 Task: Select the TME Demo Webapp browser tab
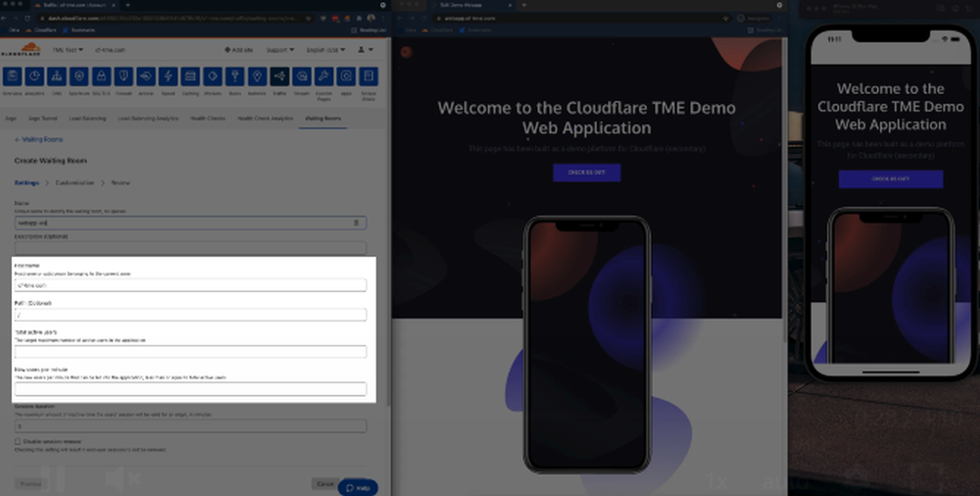coord(472,5)
